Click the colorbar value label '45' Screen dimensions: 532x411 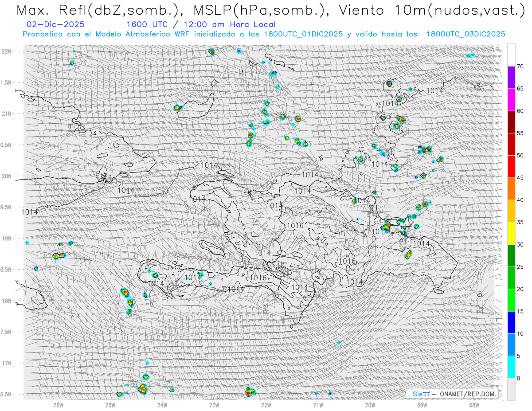point(520,178)
